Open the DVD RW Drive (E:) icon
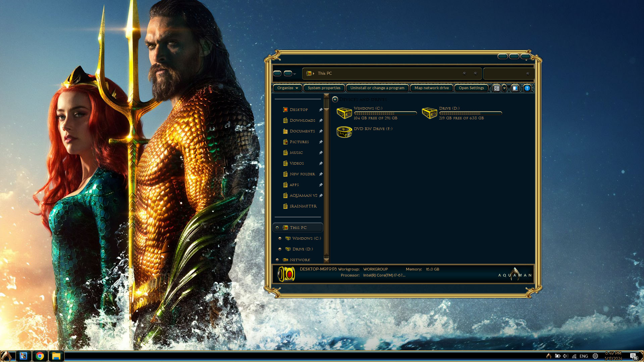Viewport: 644px width, 362px height. pos(344,132)
